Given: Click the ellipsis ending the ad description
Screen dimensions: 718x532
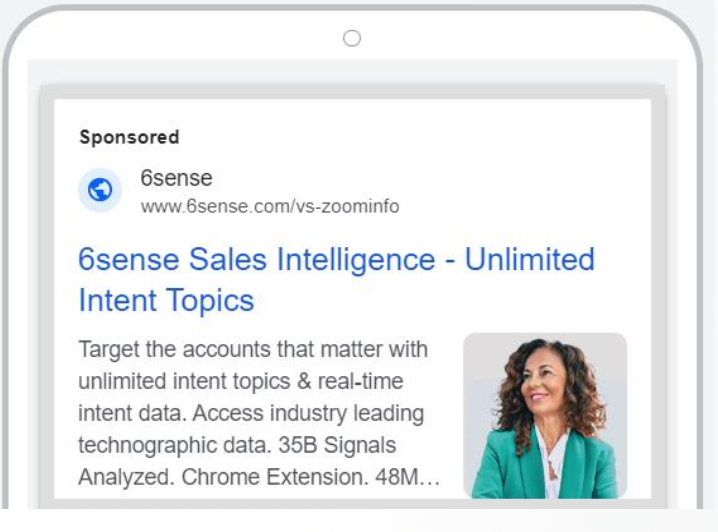Looking at the screenshot, I should pyautogui.click(x=430, y=478).
